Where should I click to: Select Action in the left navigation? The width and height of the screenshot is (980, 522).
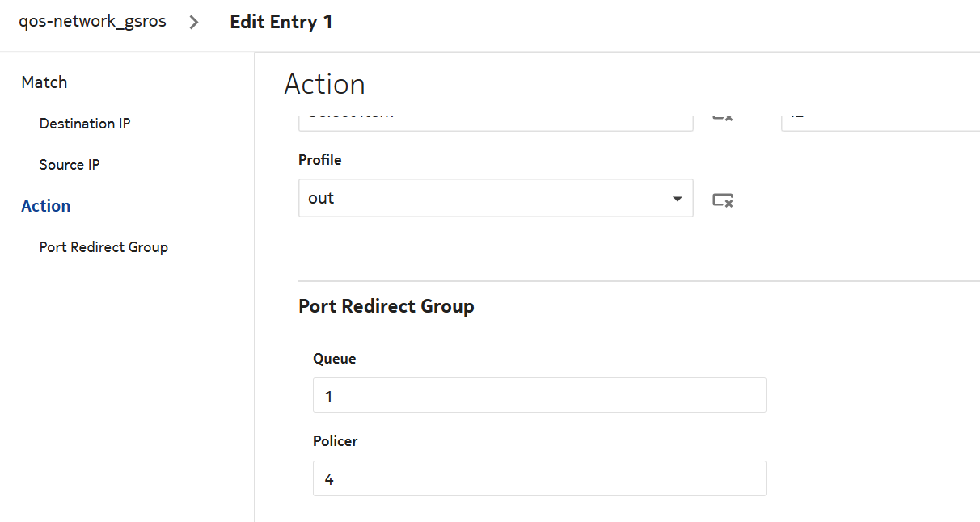click(x=46, y=206)
